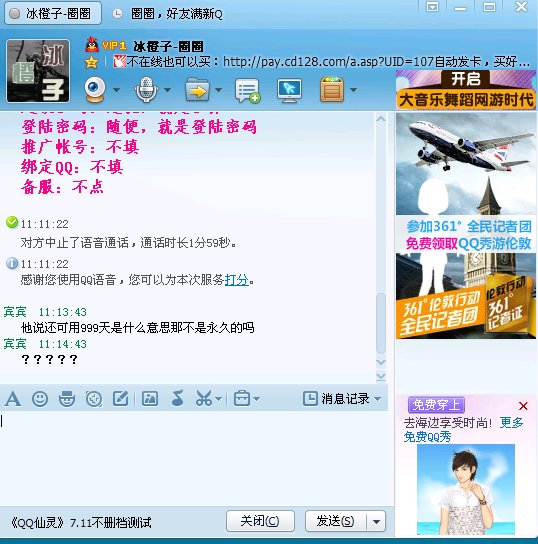Viewport: 538px width, 544px height.
Task: Click sender name 宾宾 at 11:13:43
Action: [x=15, y=312]
